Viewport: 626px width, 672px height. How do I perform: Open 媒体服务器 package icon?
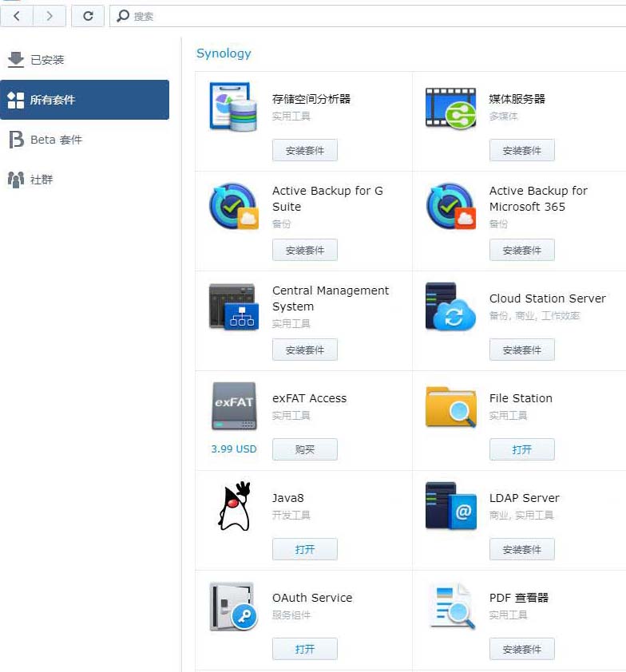[450, 108]
